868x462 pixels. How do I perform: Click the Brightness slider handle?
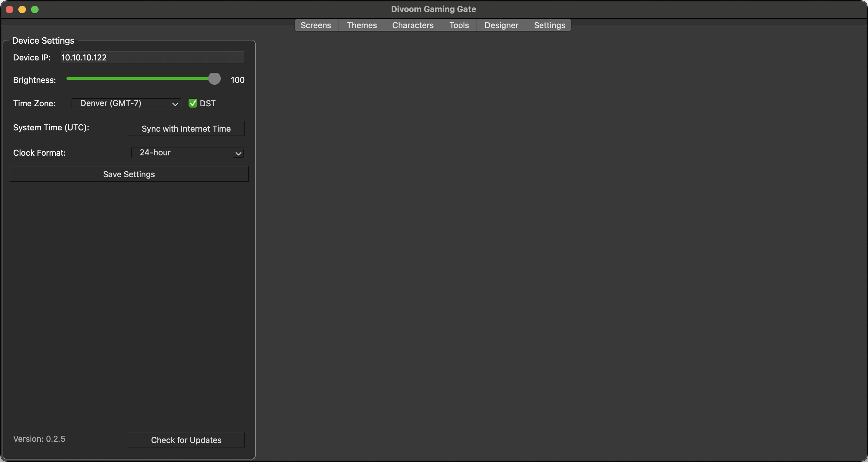tap(214, 79)
